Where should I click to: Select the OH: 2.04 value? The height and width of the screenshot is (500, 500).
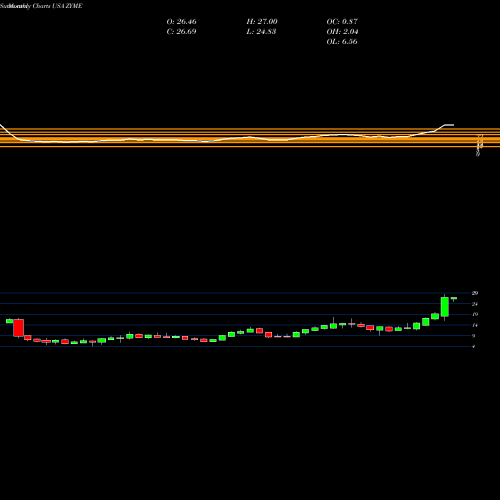[x=342, y=32]
